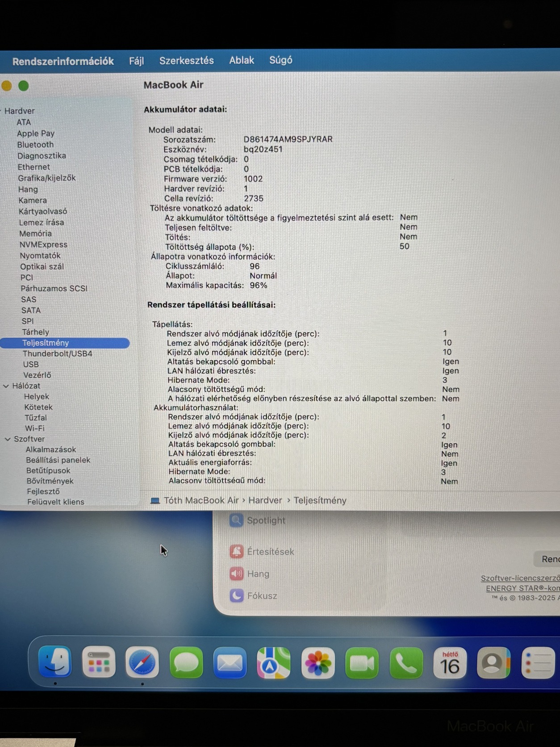Click Teljesítmény in the path bar
The image size is (560, 747).
coord(320,500)
